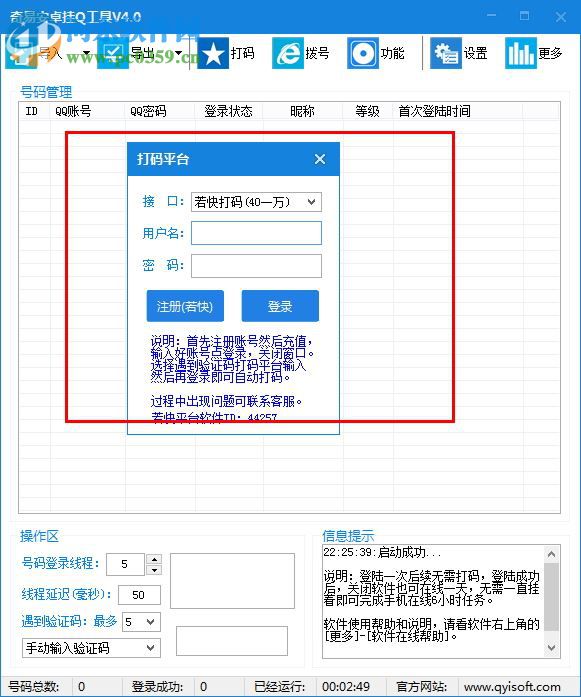Decrease 号码登录线程 with down arrow
Screen dimensions: 581x697
click(x=154, y=570)
